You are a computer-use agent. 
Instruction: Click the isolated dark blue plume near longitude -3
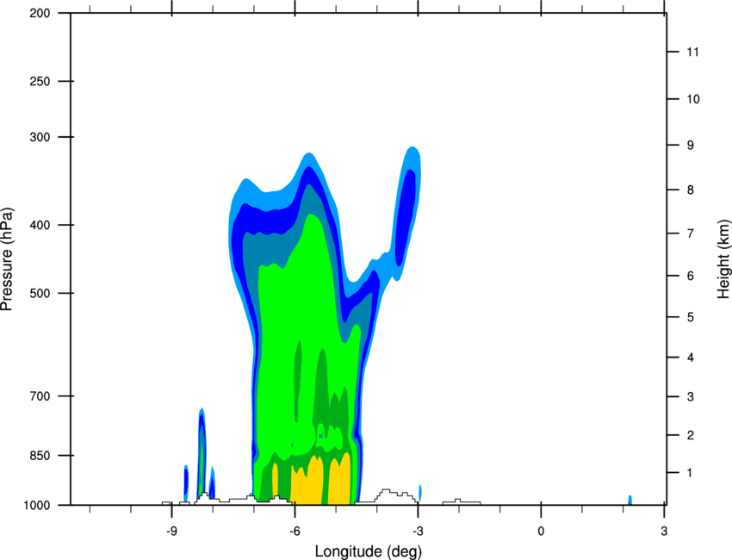(x=406, y=218)
